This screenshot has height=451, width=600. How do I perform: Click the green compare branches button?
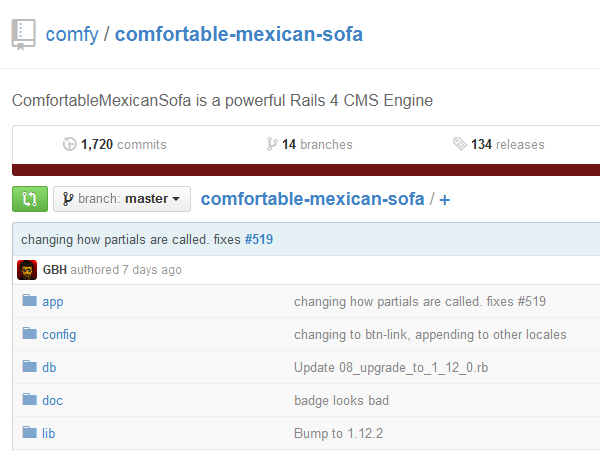pos(29,199)
